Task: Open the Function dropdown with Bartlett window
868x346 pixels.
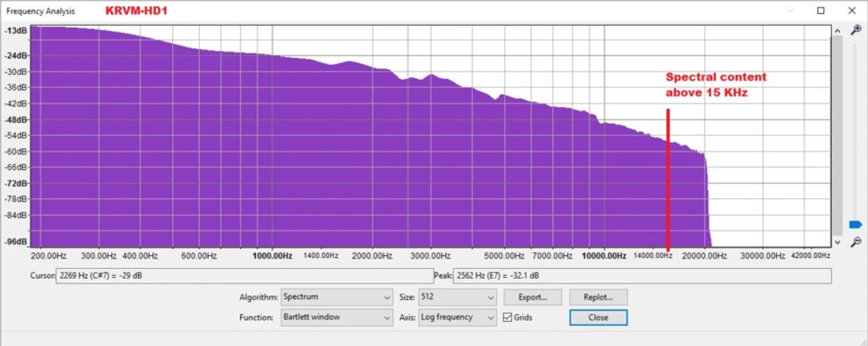Action: (336, 317)
